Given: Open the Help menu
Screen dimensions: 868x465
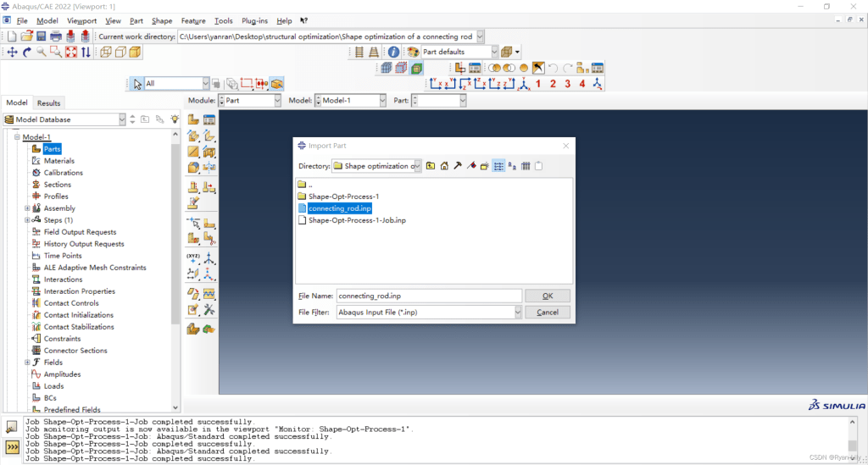Looking at the screenshot, I should (284, 20).
